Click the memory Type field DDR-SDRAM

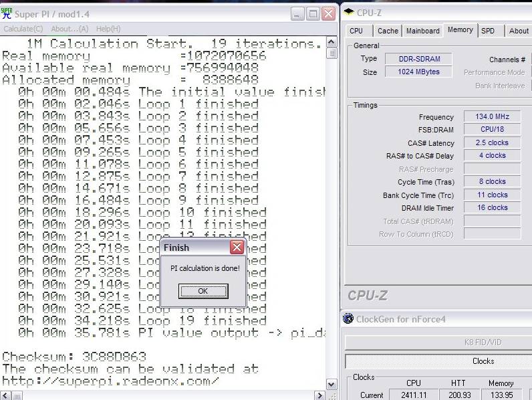pos(418,59)
